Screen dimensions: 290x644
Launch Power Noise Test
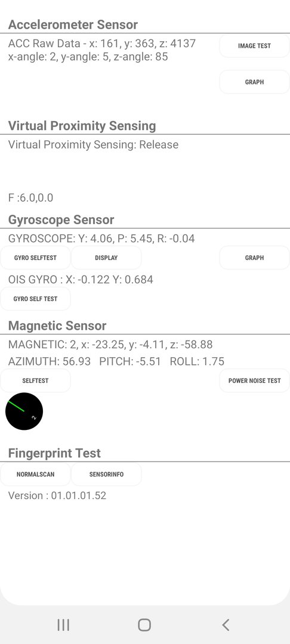point(254,380)
